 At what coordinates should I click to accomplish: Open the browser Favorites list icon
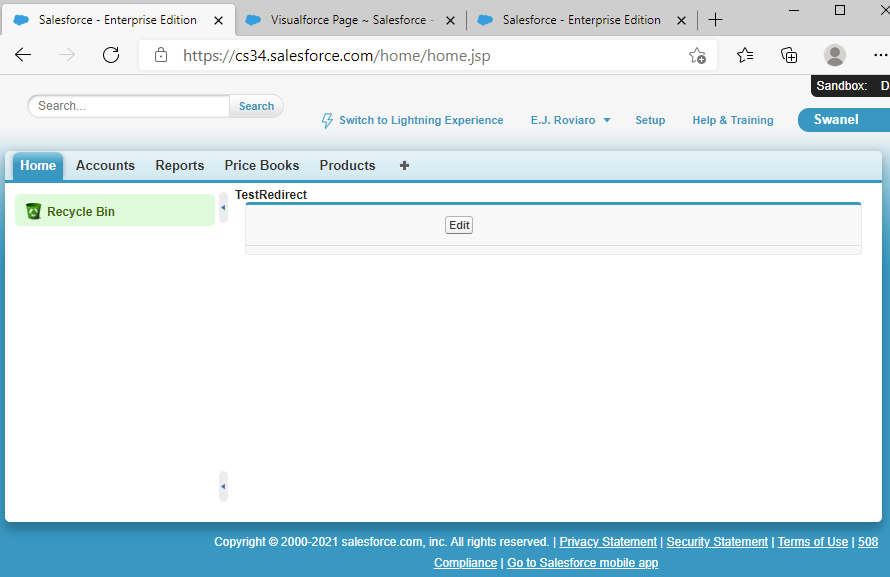(x=745, y=56)
